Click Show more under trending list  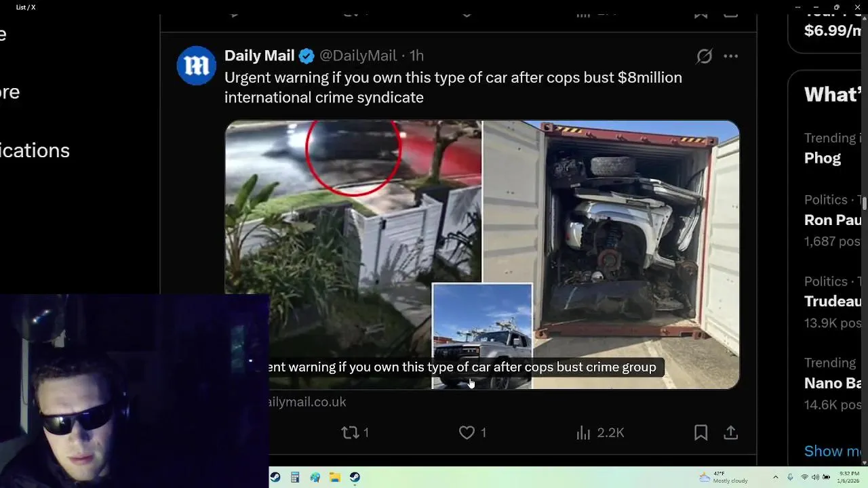[x=832, y=451]
